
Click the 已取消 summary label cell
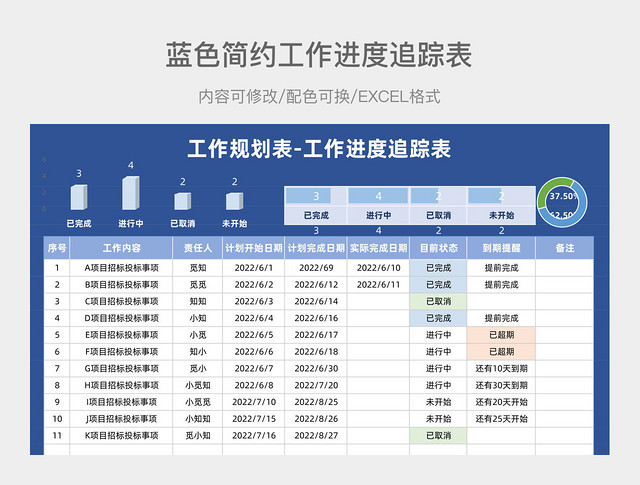pyautogui.click(x=438, y=215)
